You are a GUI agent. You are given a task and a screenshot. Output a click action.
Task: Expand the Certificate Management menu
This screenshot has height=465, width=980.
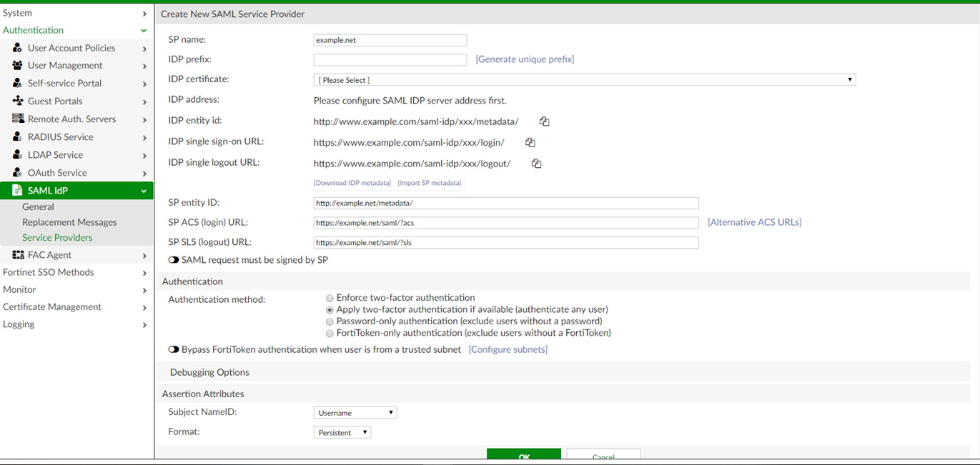coord(74,307)
